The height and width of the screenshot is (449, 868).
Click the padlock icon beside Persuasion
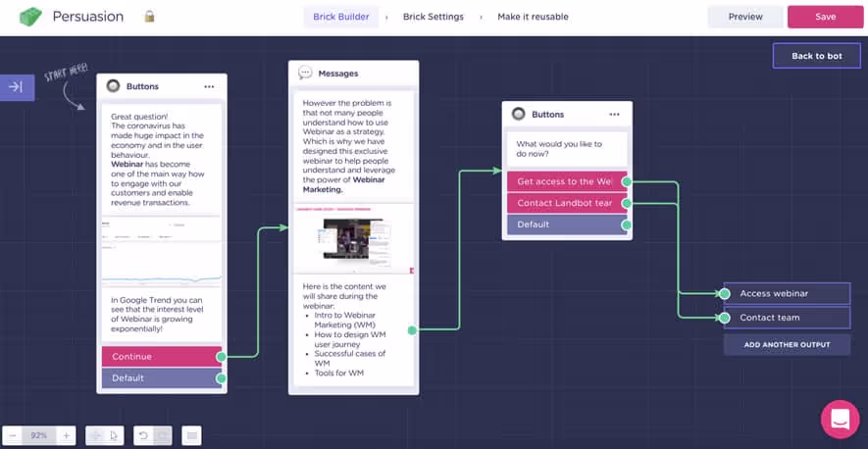pyautogui.click(x=149, y=16)
